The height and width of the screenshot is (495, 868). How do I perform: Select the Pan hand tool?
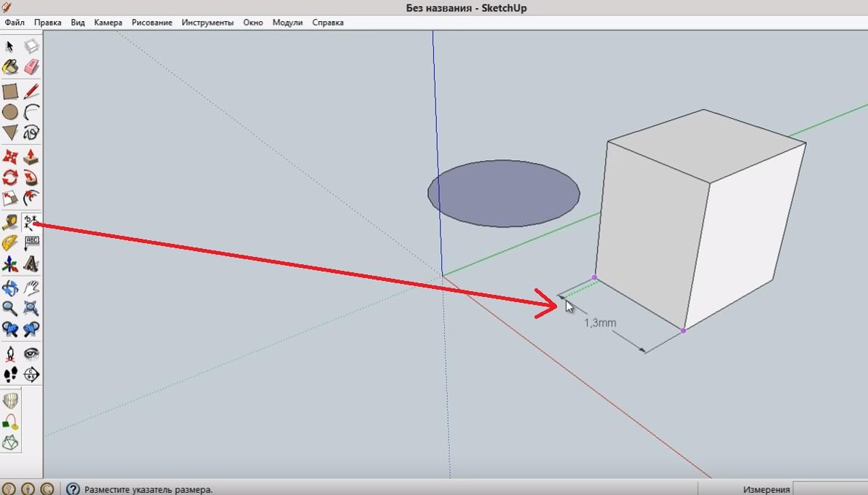coord(31,288)
